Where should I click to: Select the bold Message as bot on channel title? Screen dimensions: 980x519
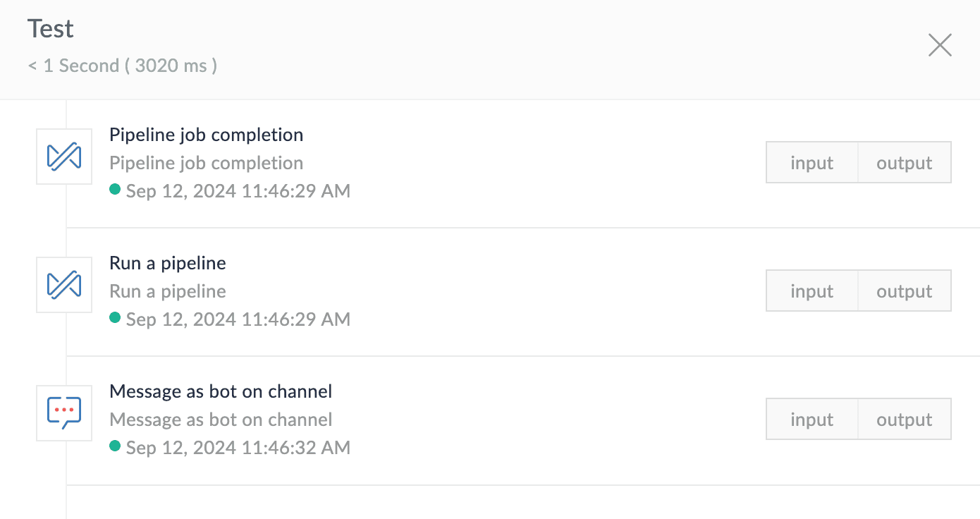(221, 391)
